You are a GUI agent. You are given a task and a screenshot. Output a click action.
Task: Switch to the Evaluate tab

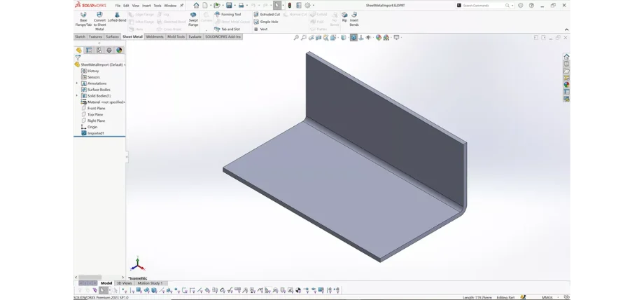click(195, 36)
